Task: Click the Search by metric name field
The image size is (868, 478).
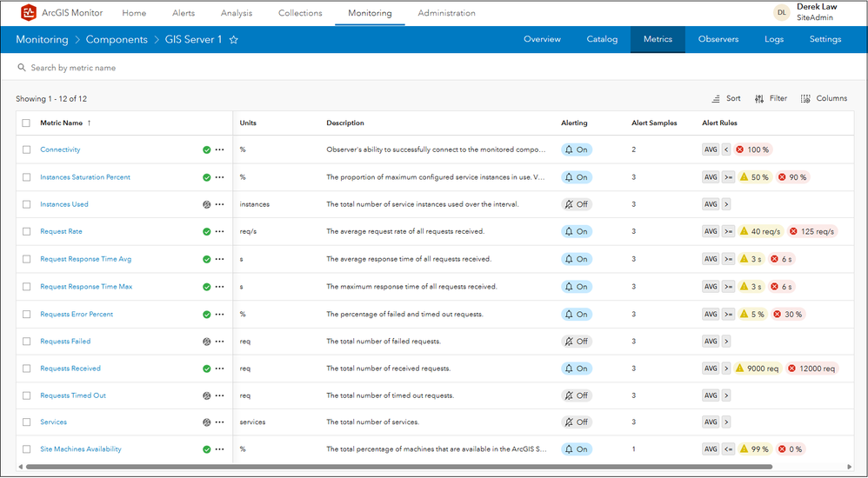Action: click(434, 68)
